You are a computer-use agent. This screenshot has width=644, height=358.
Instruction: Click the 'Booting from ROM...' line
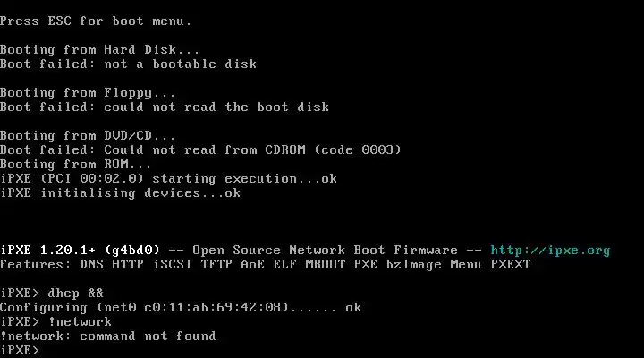[75, 165]
